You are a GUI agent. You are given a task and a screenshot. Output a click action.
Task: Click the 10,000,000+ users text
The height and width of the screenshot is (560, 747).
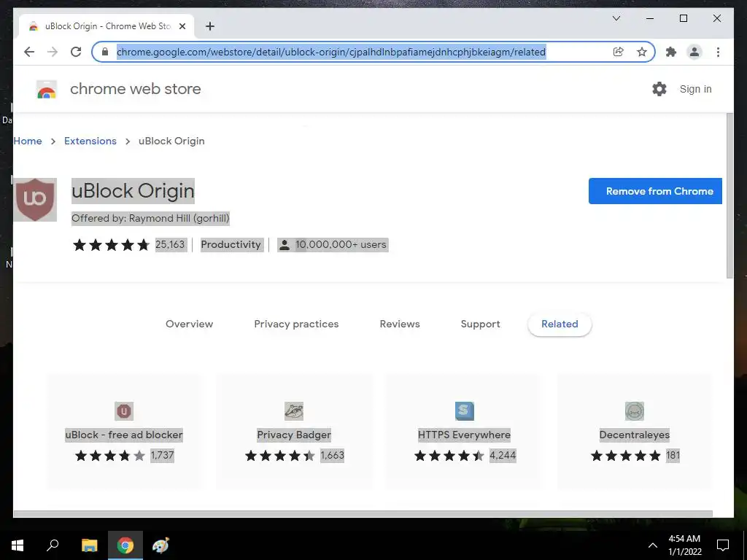click(x=341, y=245)
